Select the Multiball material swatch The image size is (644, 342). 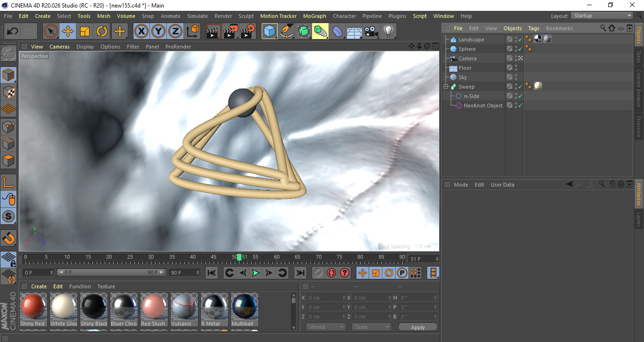[244, 309]
